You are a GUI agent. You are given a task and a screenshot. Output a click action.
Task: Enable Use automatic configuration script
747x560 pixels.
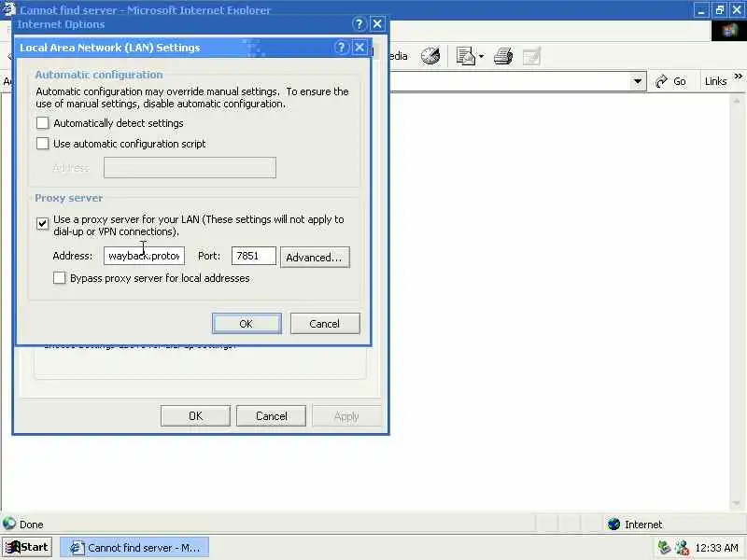[x=42, y=144]
